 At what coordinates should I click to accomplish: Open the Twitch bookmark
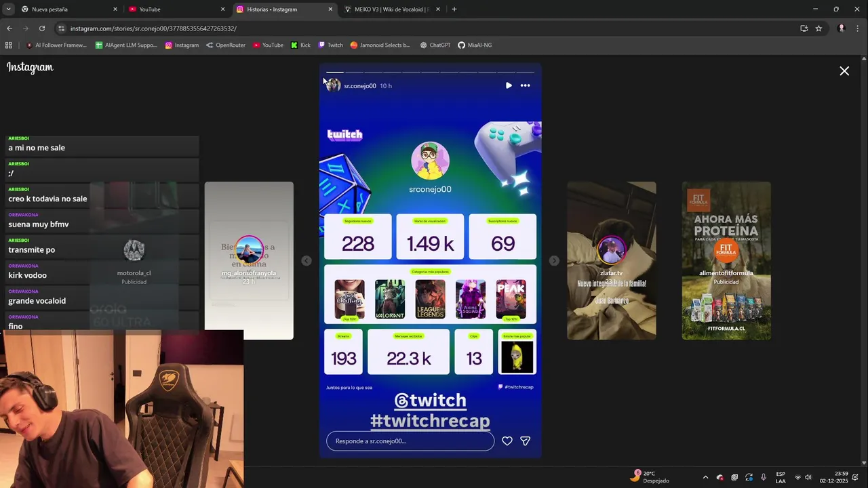(330, 45)
